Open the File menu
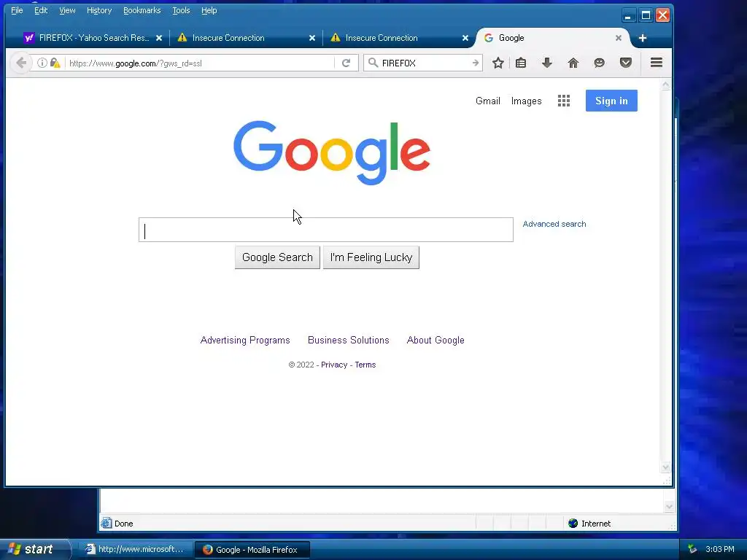Viewport: 747px width, 560px height. point(17,10)
